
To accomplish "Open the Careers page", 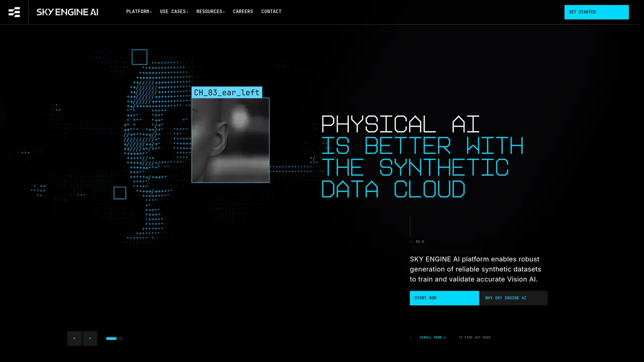I will (x=243, y=12).
